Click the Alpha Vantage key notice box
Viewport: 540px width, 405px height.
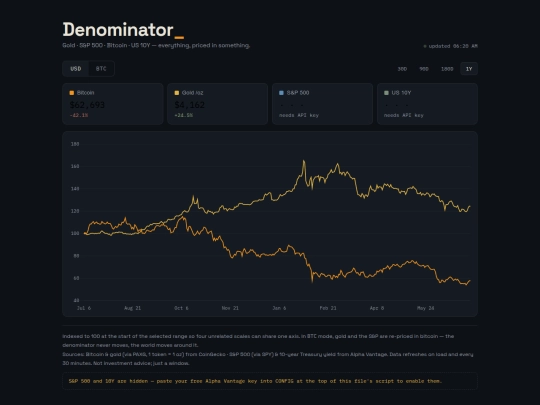[270, 381]
